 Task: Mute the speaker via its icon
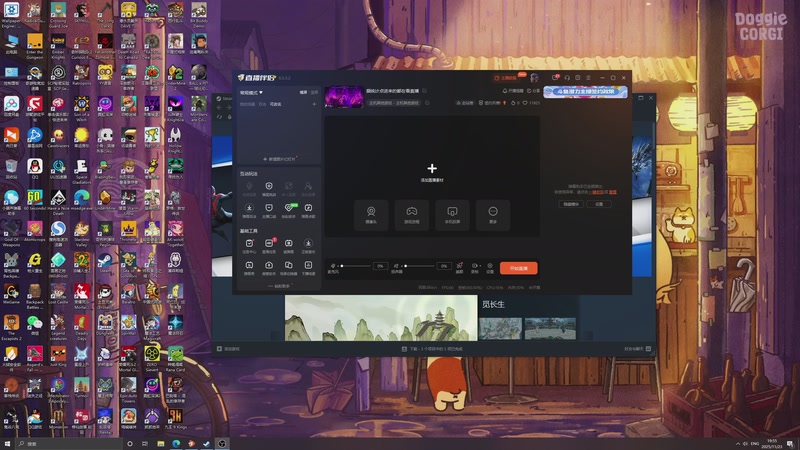coord(396,266)
